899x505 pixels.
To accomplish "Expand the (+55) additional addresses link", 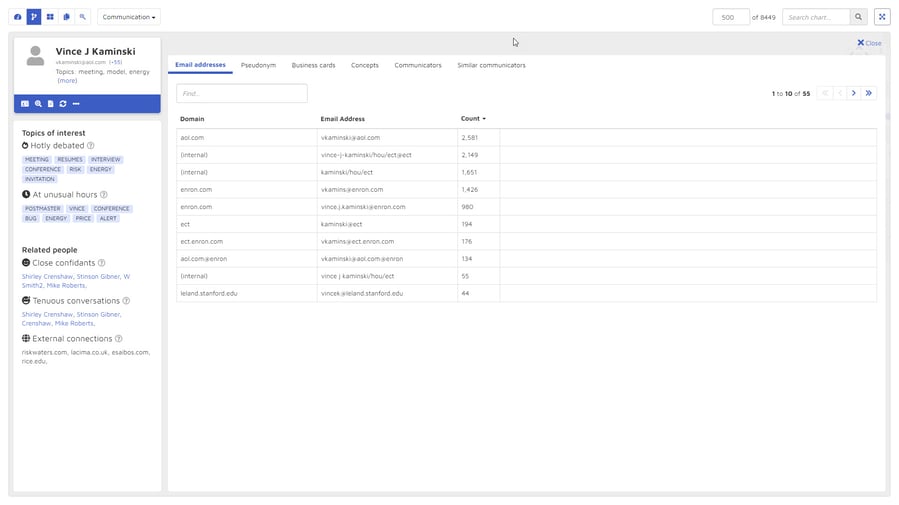I will tap(115, 62).
